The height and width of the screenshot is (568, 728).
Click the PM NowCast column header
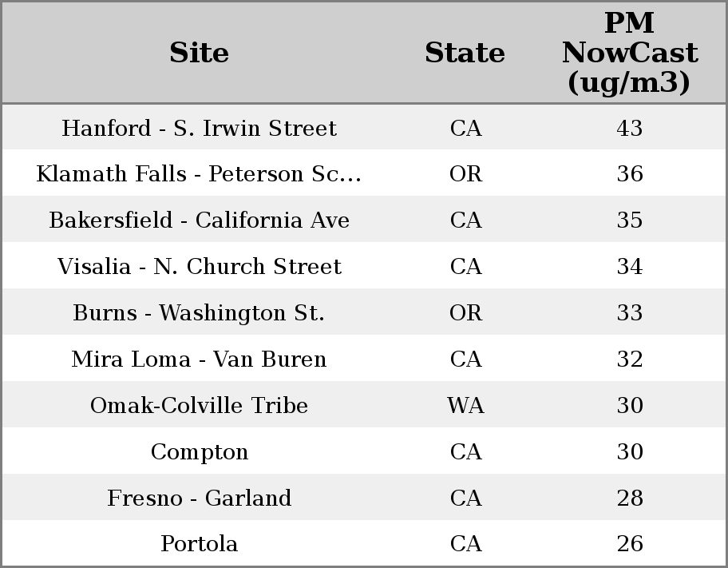click(629, 53)
